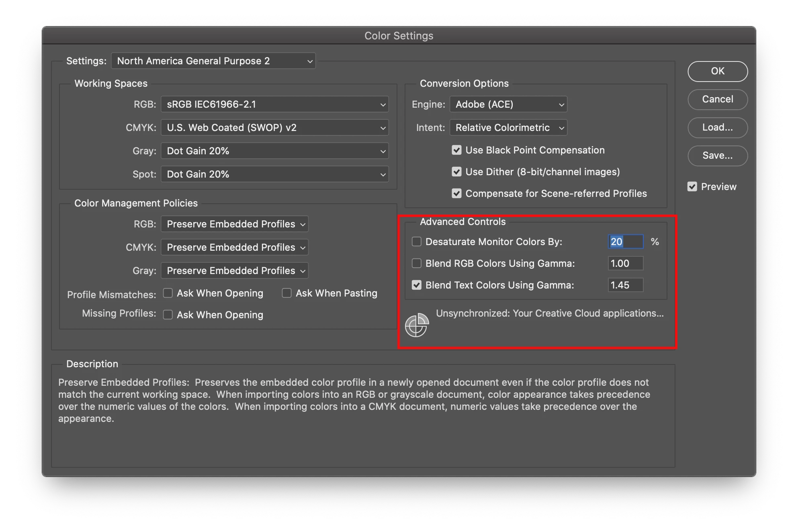
Task: Uncheck Blend Text Colors Using Gamma
Action: pos(417,285)
